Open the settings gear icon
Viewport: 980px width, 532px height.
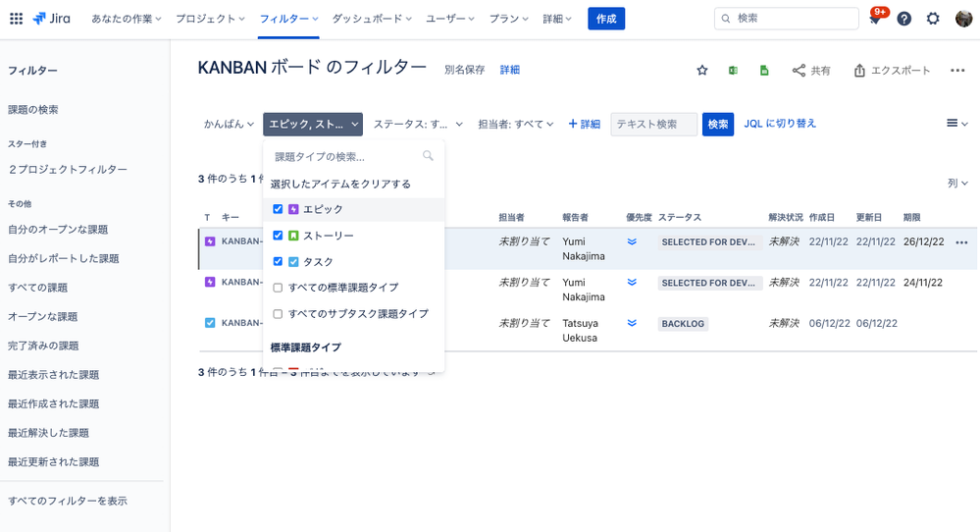point(933,19)
